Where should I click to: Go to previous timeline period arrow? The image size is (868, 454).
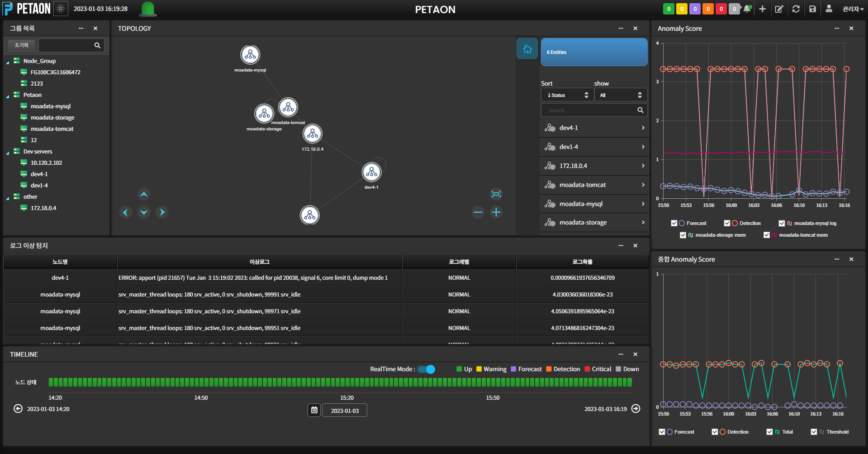[x=18, y=409]
